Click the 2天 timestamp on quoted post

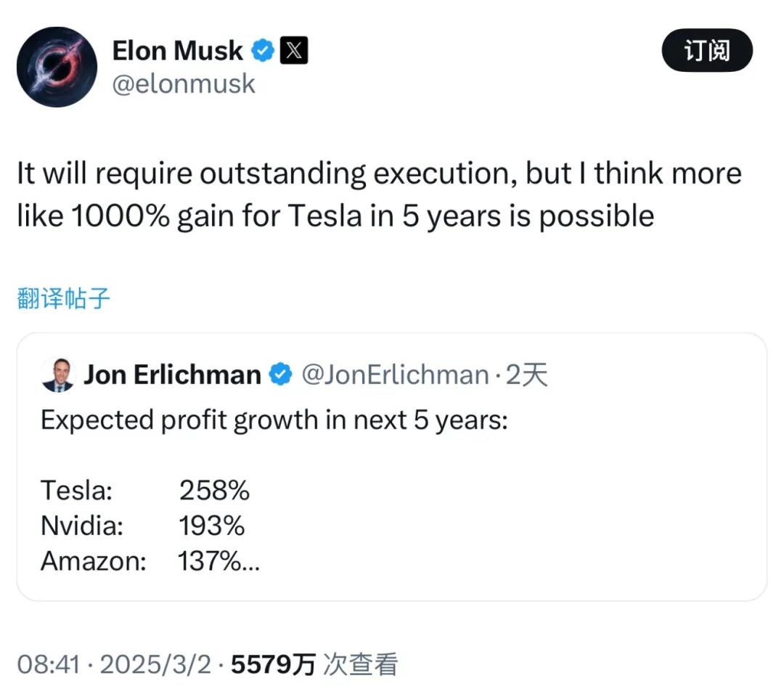click(526, 375)
